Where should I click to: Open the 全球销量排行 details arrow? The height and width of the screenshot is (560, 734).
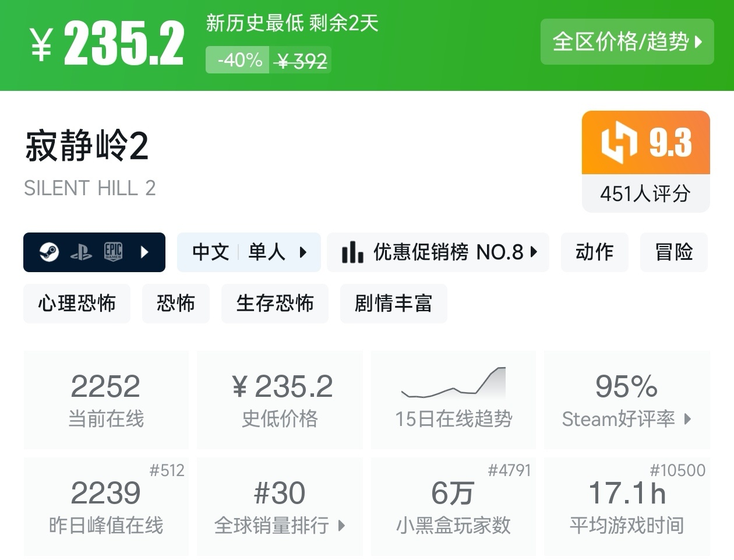point(340,525)
